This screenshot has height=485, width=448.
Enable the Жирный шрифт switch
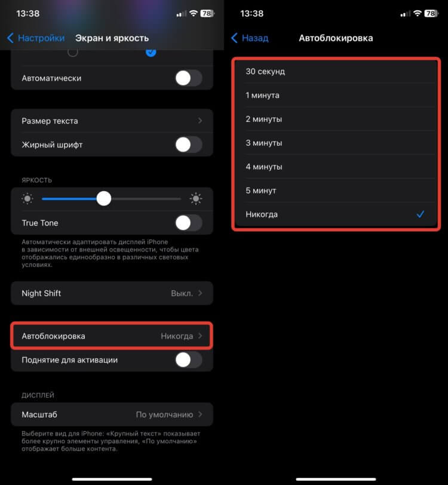point(189,145)
